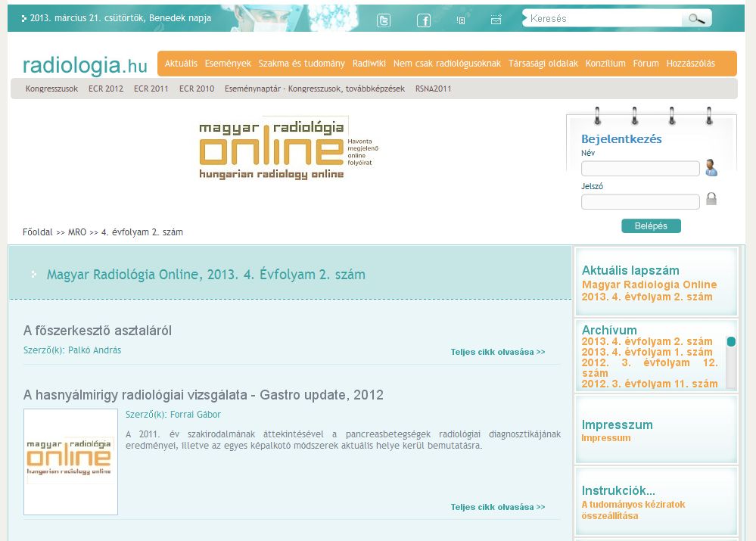The width and height of the screenshot is (756, 541).
Task: Open the Hozzászólás menu item
Action: [690, 63]
